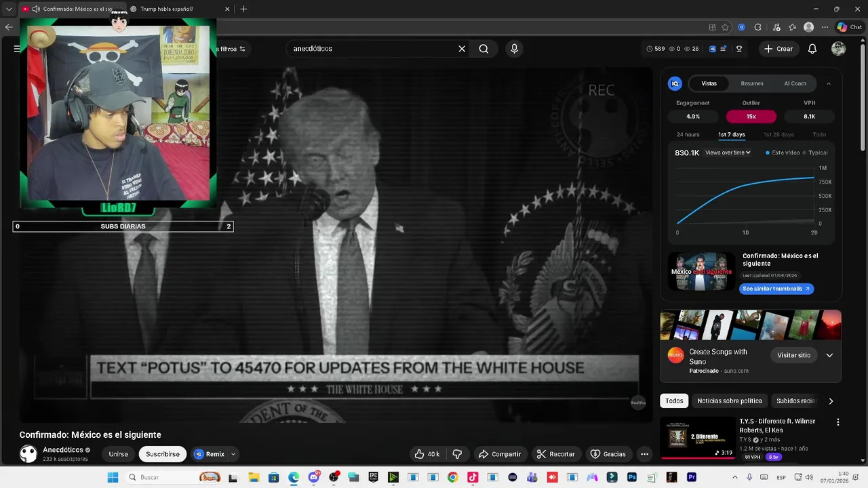Bookmark this page with the star icon
868x488 pixels.
point(725,27)
